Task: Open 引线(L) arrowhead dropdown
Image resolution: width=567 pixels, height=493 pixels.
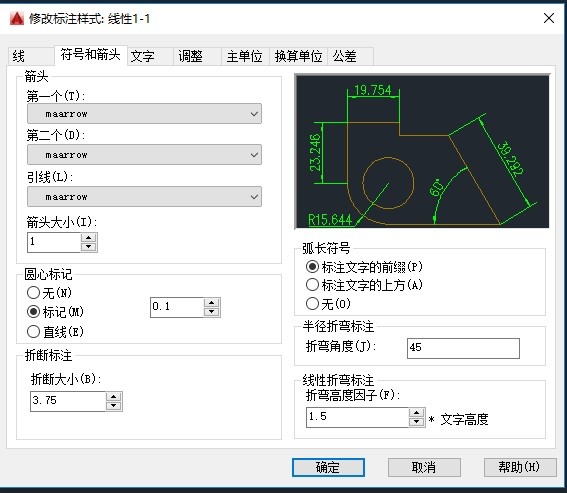Action: point(144,197)
